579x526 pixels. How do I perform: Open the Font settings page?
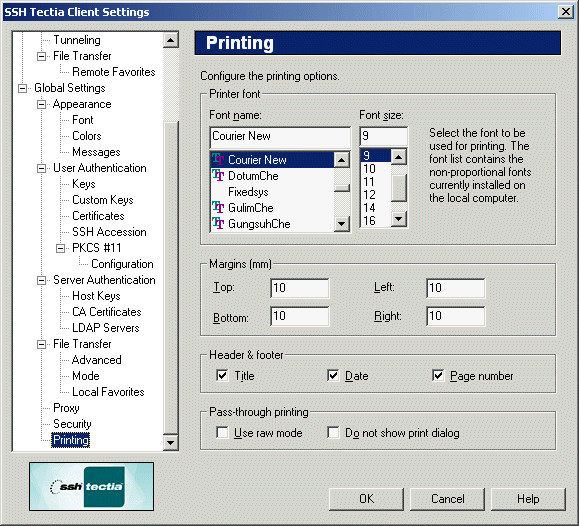tap(83, 120)
